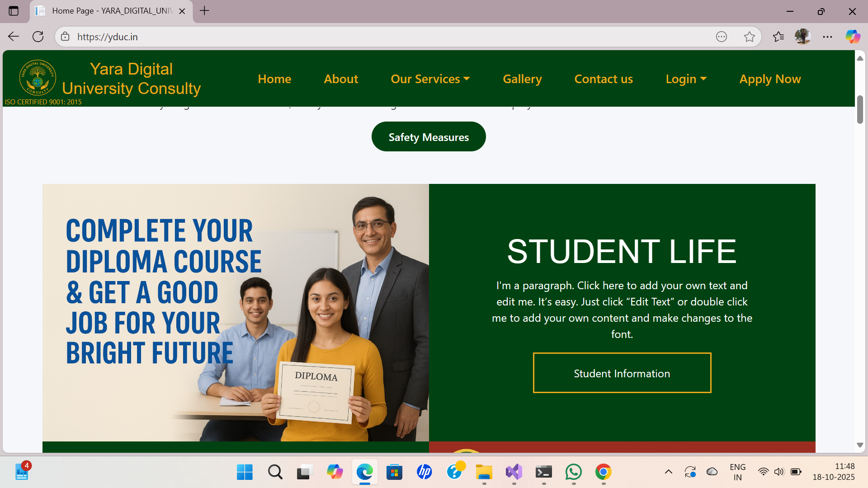Image resolution: width=868 pixels, height=488 pixels.
Task: Open WhatsApp from the taskbar
Action: click(x=573, y=472)
